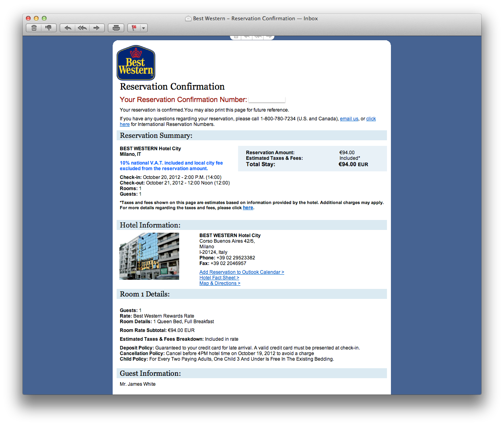Click the blue '10% national V.A.T. included' notice
Viewport: 504px width, 426px height.
tap(171, 166)
